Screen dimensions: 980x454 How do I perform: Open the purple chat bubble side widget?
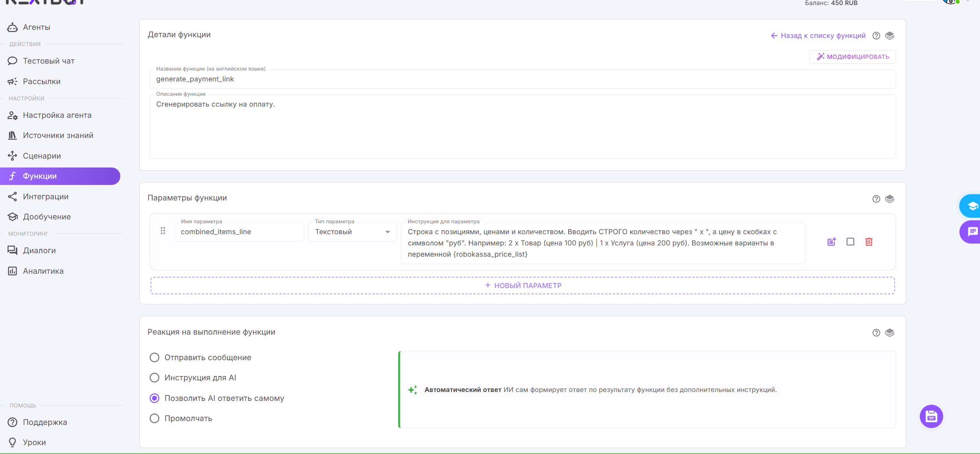pos(972,232)
